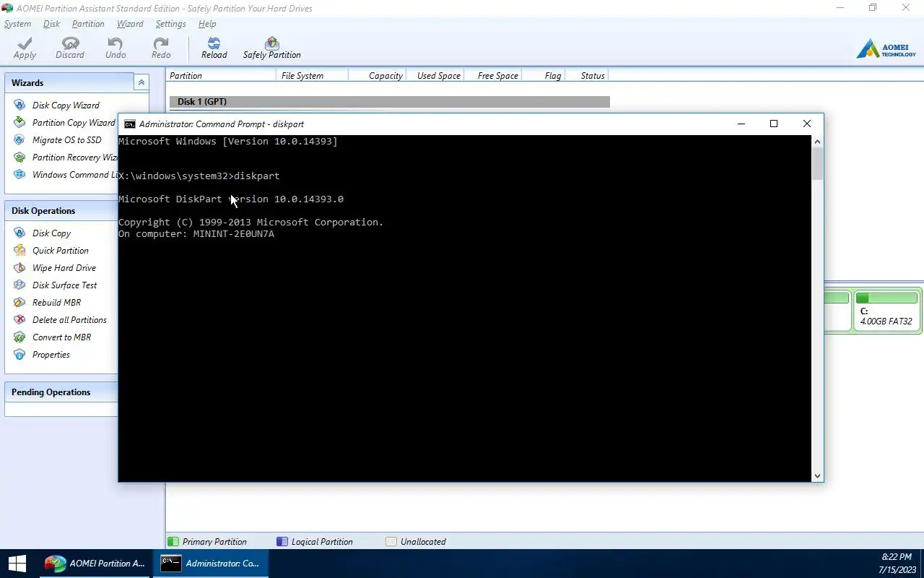Run the Disk Surface Test icon

[19, 285]
